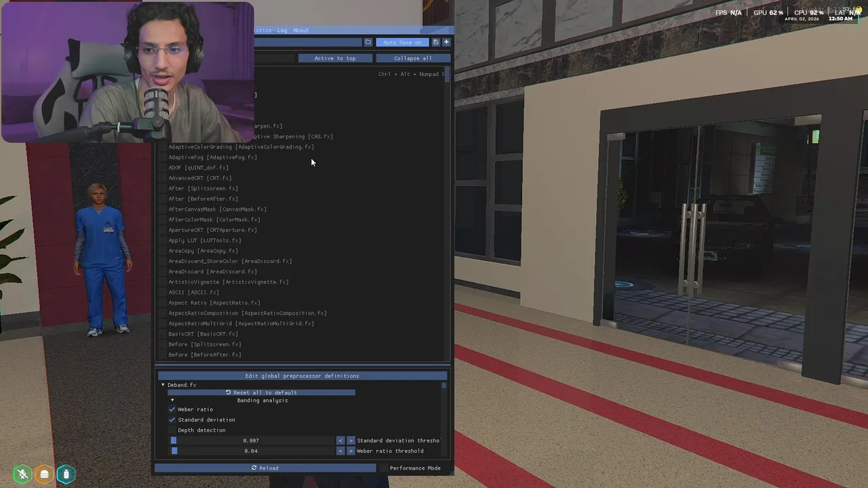Enable AdaptiveFog effect checkbox
The image size is (868, 488).
click(x=162, y=157)
